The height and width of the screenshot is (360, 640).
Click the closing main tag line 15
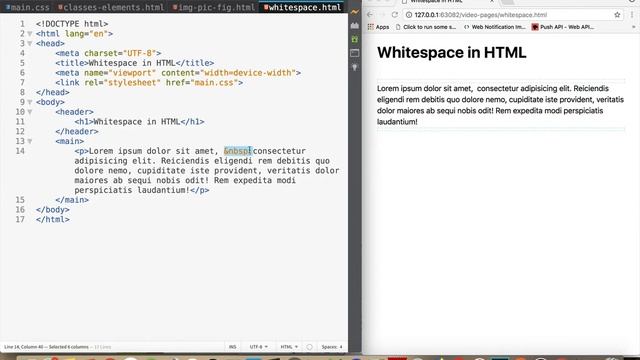(x=72, y=200)
